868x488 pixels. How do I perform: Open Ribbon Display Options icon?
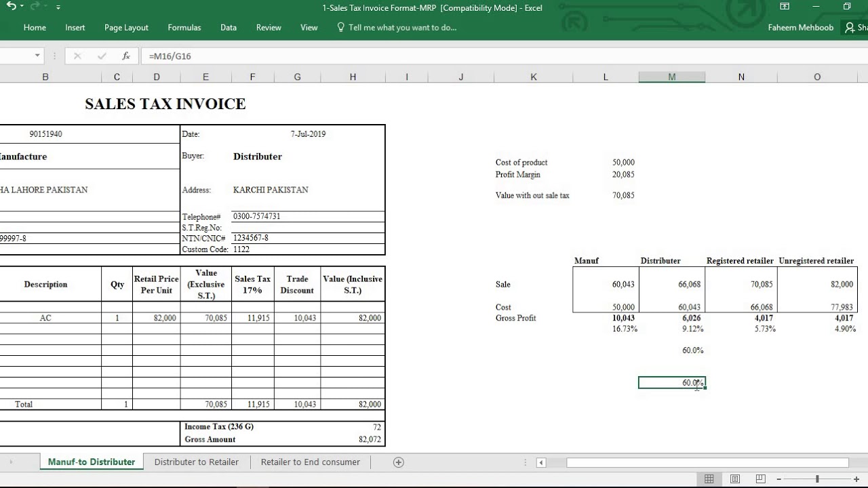[x=785, y=5]
